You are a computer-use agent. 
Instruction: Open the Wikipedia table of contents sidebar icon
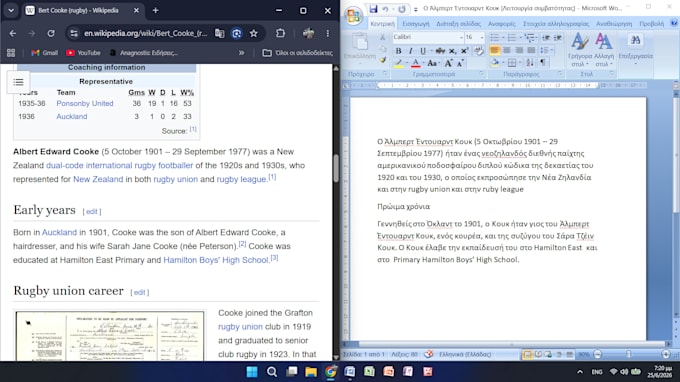click(x=18, y=82)
